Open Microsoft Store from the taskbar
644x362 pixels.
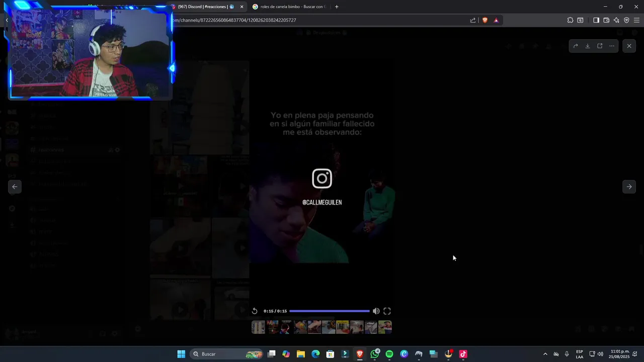[x=330, y=354]
